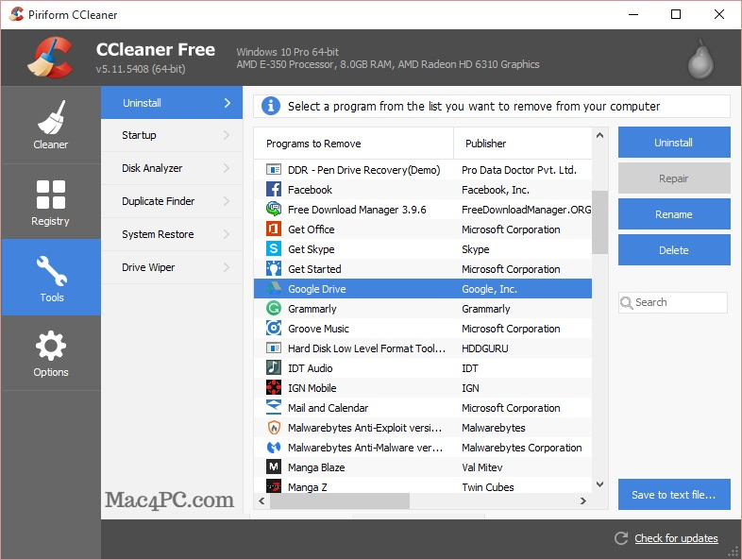
Task: Click the horizontal scrollbar right arrow
Action: (583, 501)
